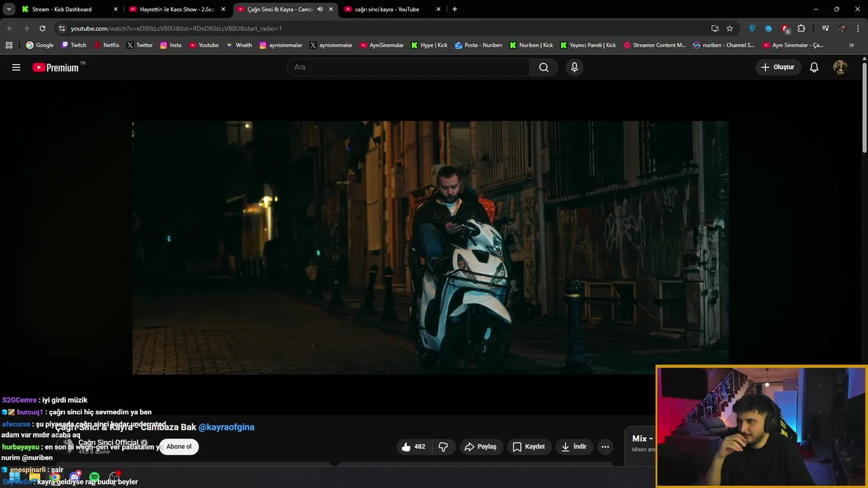
Task: Click chat username 'S2GCemre'
Action: (20, 401)
